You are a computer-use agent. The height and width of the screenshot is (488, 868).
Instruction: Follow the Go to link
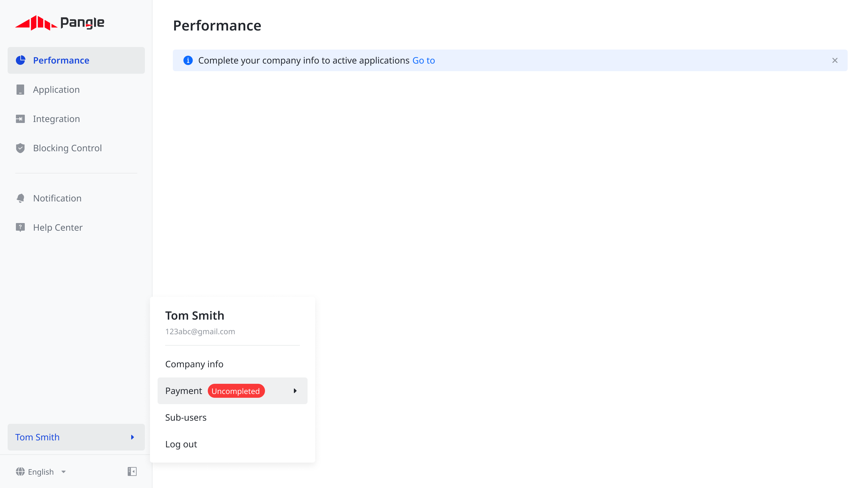424,60
